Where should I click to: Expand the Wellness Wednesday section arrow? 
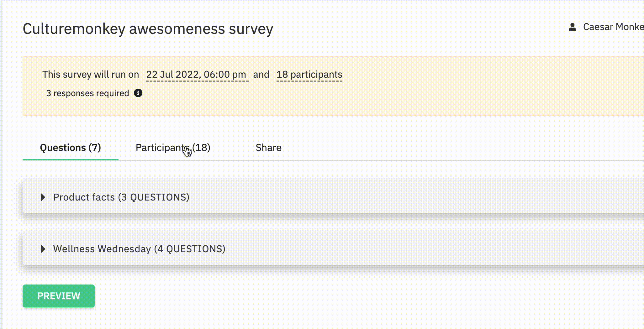(43, 249)
